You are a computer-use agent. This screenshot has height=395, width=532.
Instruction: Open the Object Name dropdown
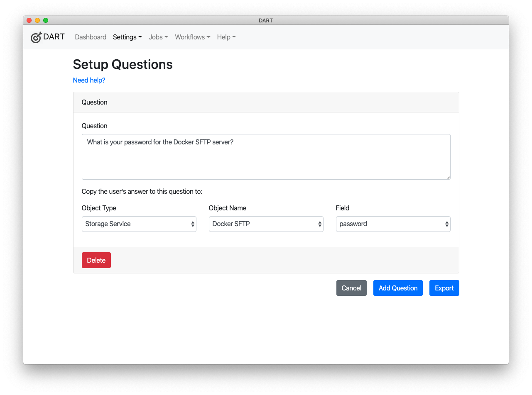266,224
